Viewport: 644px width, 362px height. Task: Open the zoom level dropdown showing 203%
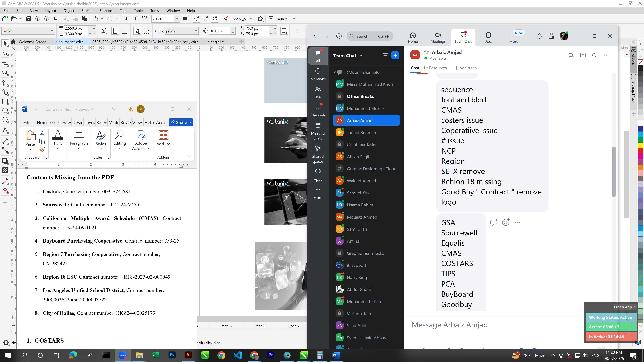pos(177,19)
